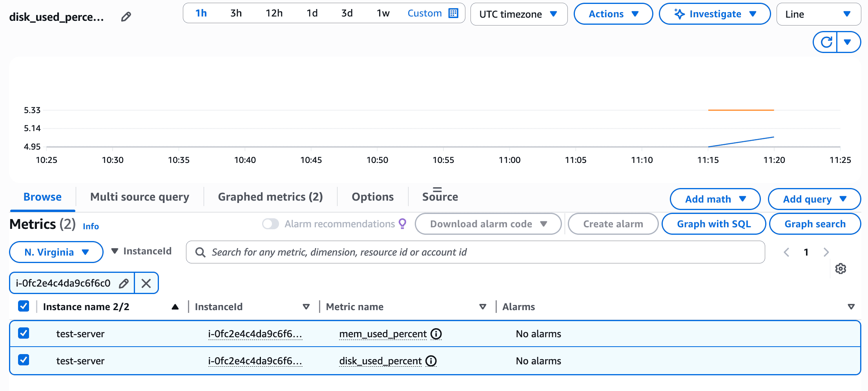Click the refresh graph icon
Image resolution: width=868 pixels, height=391 pixels.
click(x=826, y=42)
